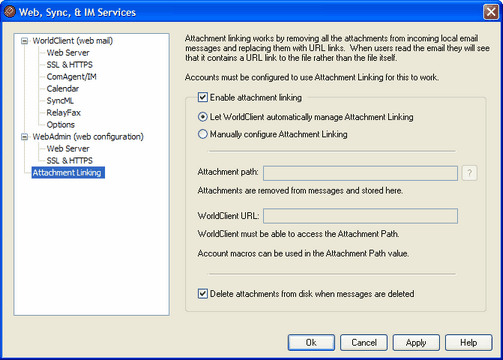
Task: Select SyncML in the tree
Action: point(60,101)
